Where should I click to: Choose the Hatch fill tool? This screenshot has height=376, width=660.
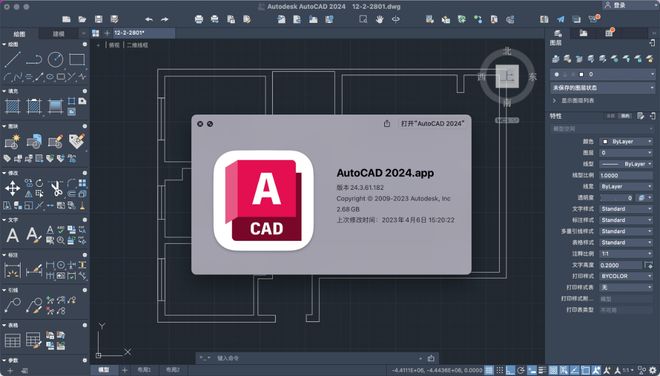(12, 106)
